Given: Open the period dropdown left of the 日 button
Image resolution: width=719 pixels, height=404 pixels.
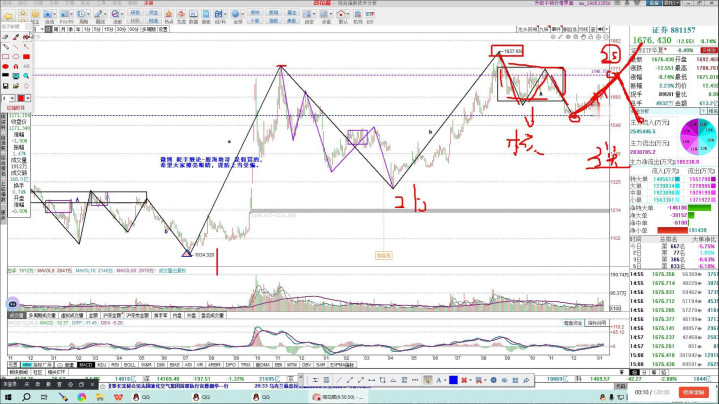Looking at the screenshot, I should 42,29.
